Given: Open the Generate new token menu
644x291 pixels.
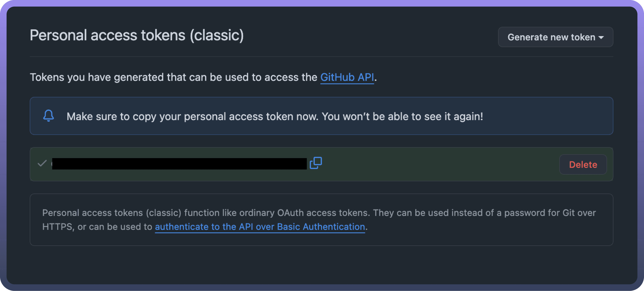Looking at the screenshot, I should point(551,37).
